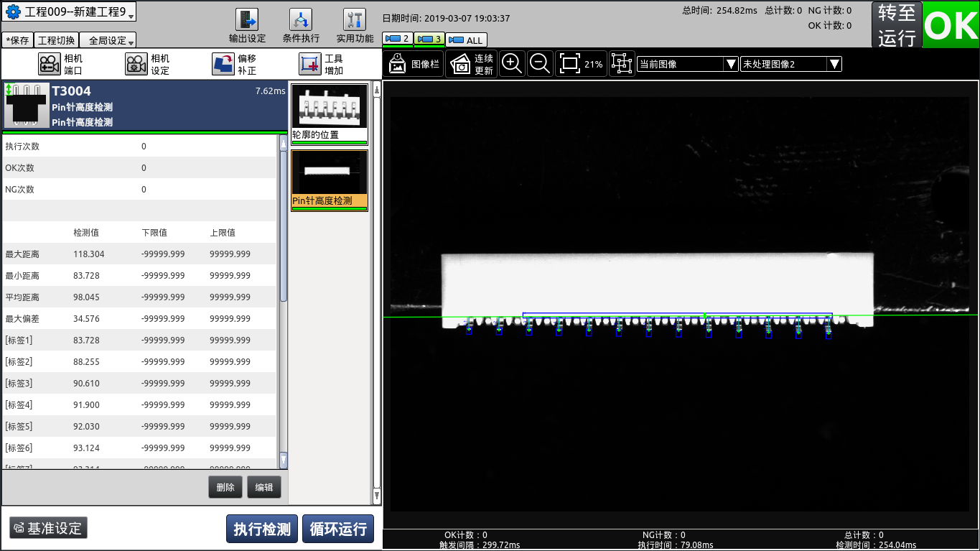Screen dimensions: 980x551
Task: Click the 最大距离 value 118.304
Action: pos(89,254)
